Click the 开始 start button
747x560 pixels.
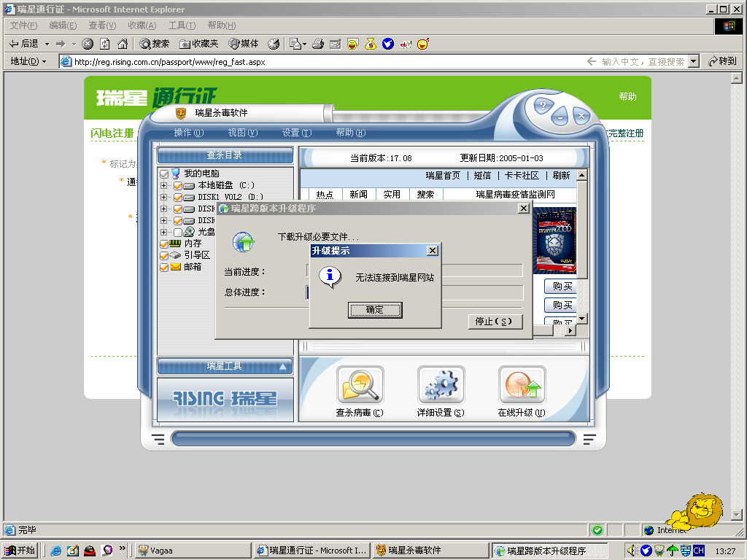tap(20, 551)
